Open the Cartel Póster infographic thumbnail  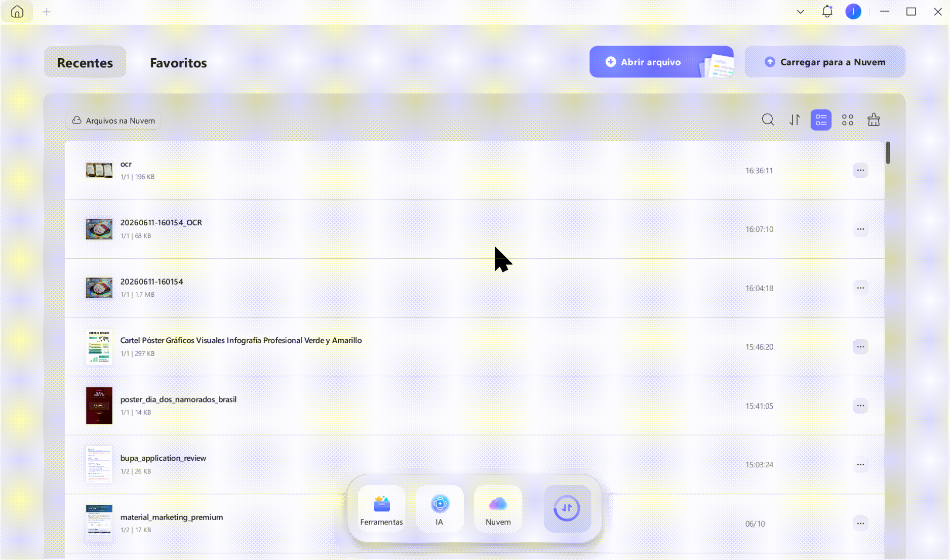coord(99,347)
